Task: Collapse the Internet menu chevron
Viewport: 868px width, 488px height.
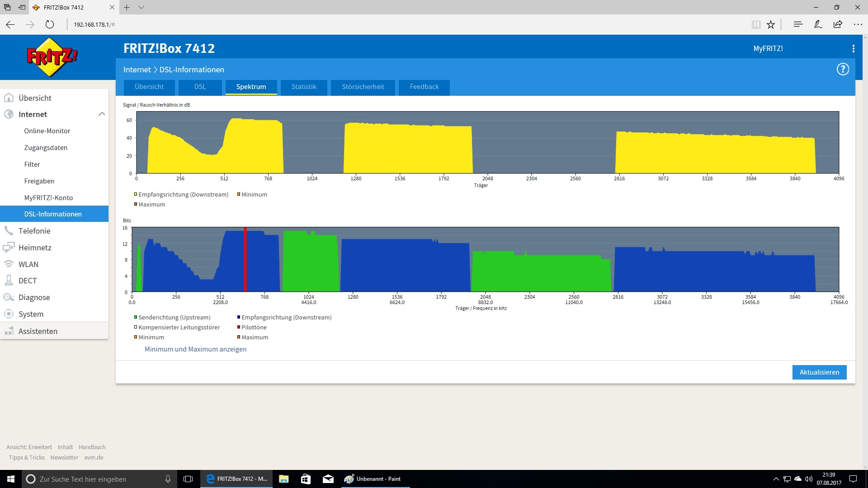Action: (x=102, y=114)
